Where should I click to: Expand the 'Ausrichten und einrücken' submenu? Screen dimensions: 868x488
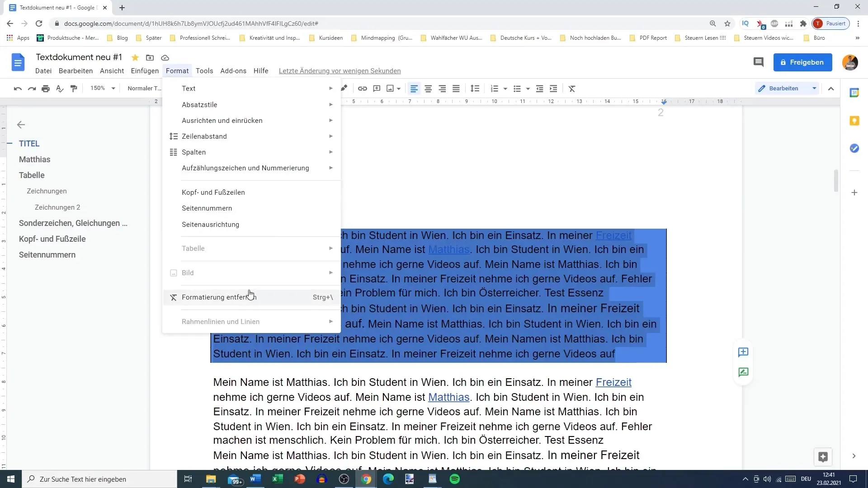click(222, 120)
